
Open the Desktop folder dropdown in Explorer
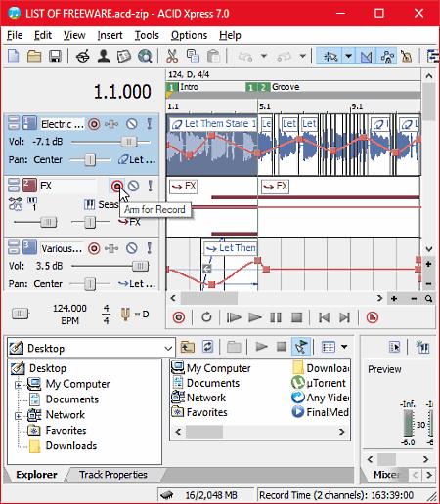168,348
